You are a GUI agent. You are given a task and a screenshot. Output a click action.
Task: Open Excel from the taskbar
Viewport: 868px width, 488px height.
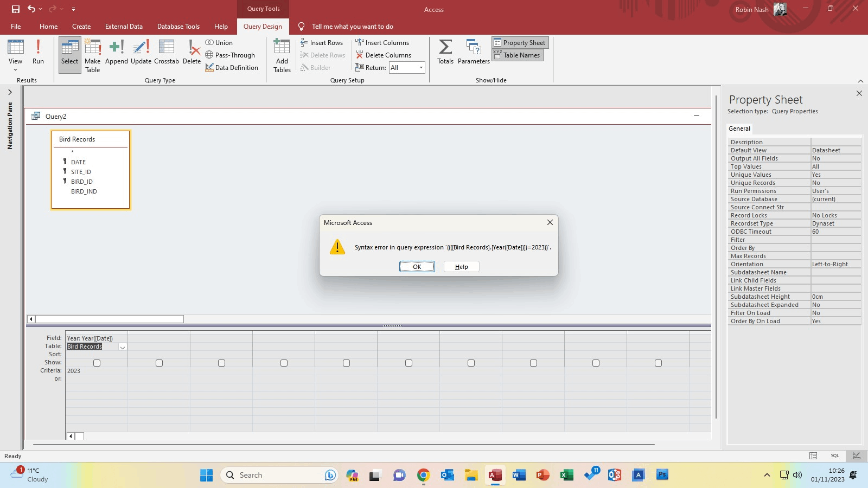[x=567, y=475]
